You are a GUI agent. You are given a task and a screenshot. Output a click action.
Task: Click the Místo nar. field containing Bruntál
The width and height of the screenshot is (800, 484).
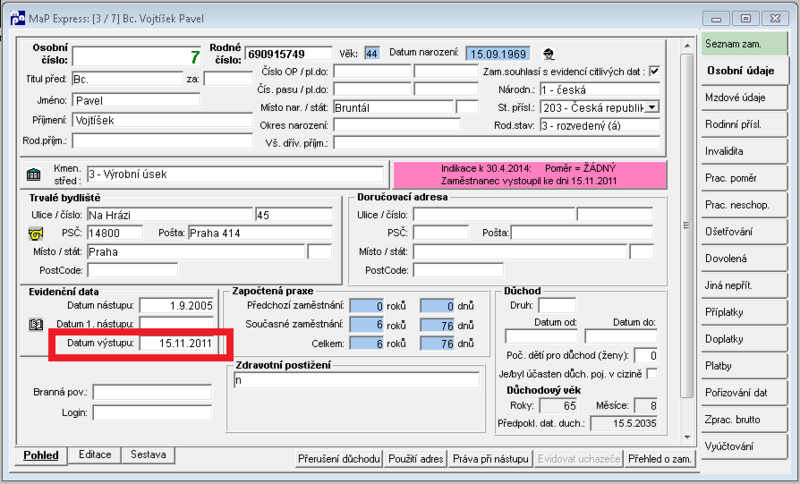coord(393,108)
